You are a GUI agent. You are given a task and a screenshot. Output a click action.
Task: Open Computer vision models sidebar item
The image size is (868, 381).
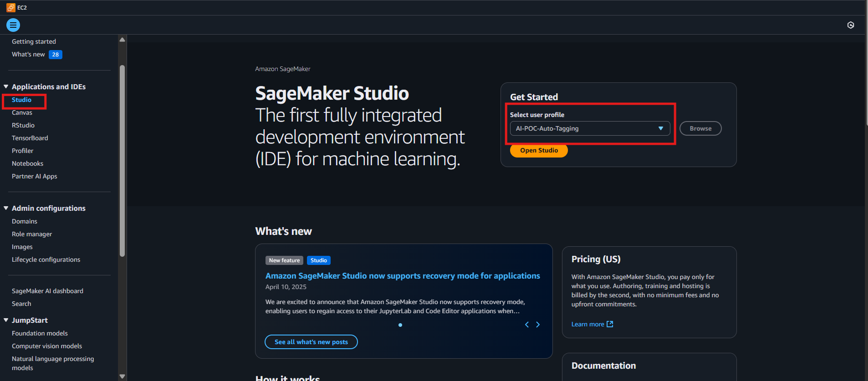point(47,346)
